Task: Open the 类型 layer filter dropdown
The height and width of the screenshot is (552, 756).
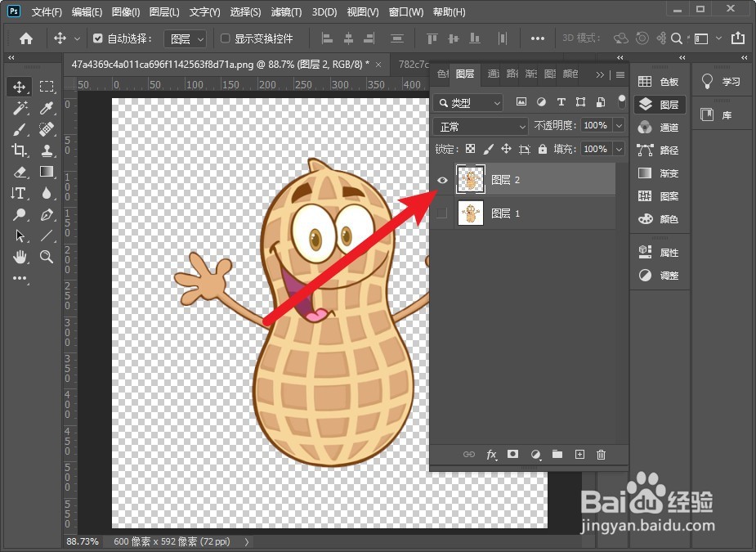Action: click(468, 103)
